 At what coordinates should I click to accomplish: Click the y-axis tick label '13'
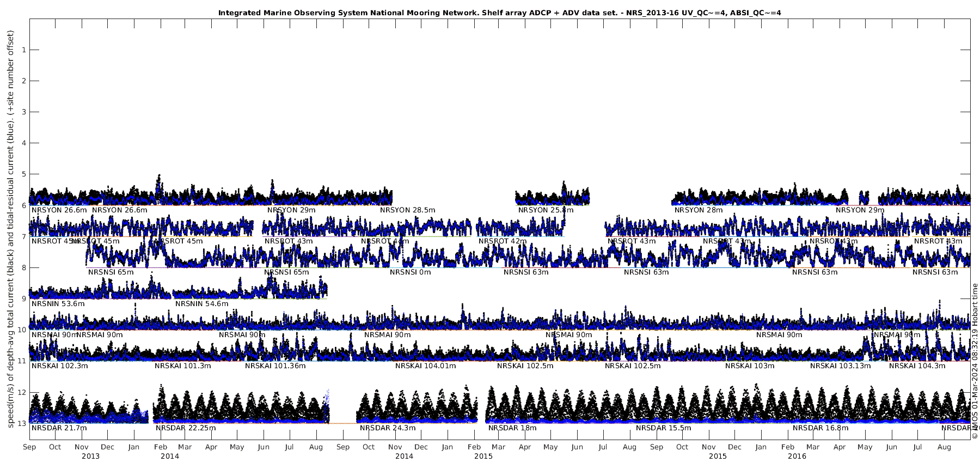point(22,423)
